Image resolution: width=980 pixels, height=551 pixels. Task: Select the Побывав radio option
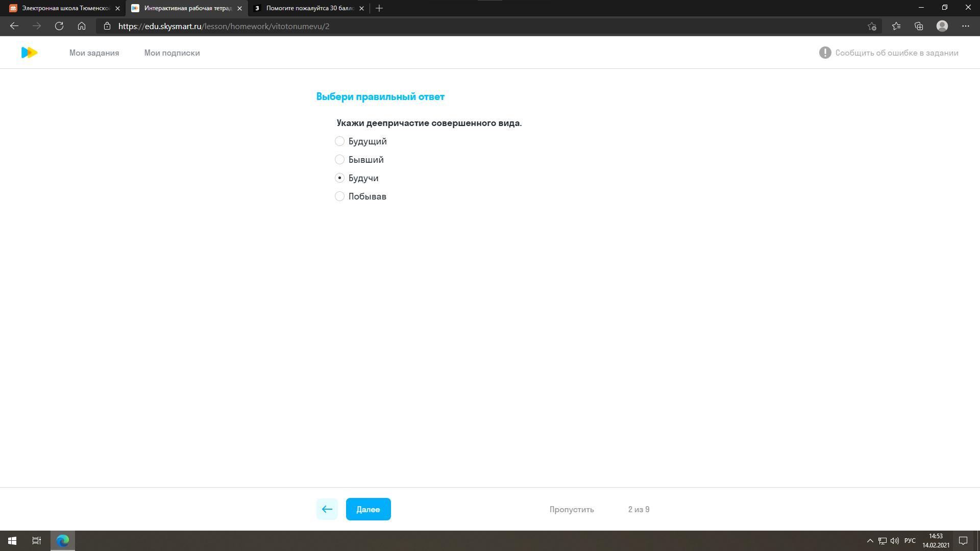(x=339, y=196)
